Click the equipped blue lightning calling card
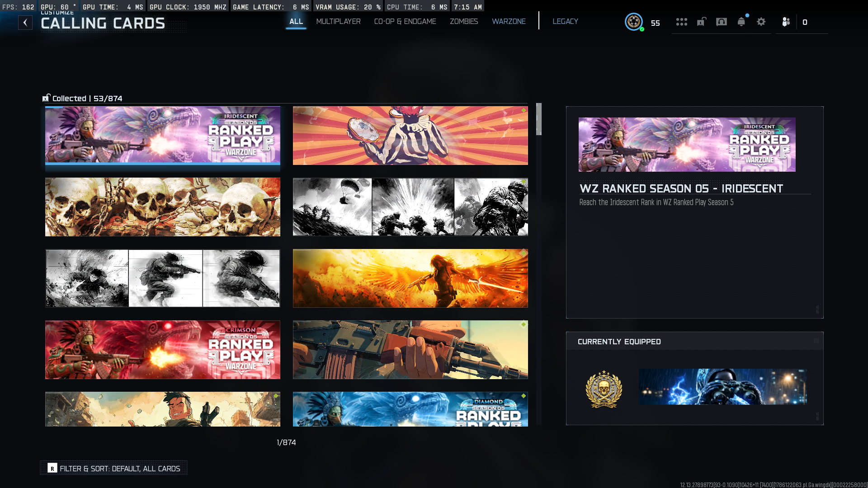Viewport: 868px width, 488px height. (723, 387)
